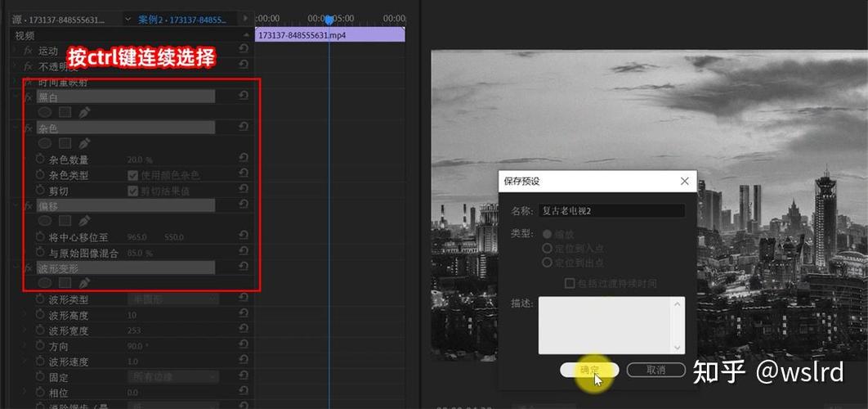Viewport: 868px width, 409px height.
Task: Create rectangle mask under 波形变形
Action: 65,283
